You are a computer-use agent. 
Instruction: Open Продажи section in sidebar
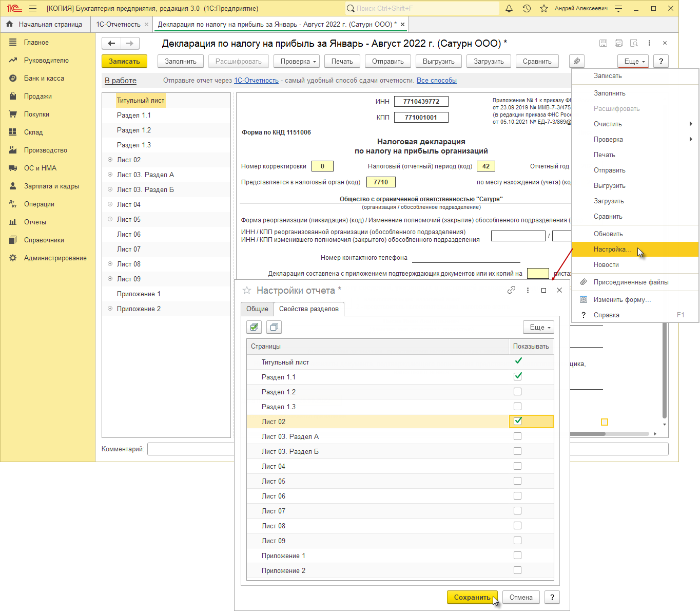(x=38, y=97)
